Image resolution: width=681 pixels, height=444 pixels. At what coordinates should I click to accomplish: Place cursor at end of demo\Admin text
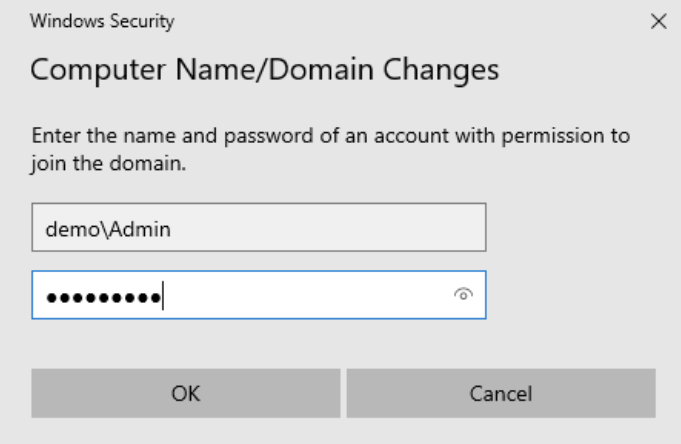(x=172, y=229)
